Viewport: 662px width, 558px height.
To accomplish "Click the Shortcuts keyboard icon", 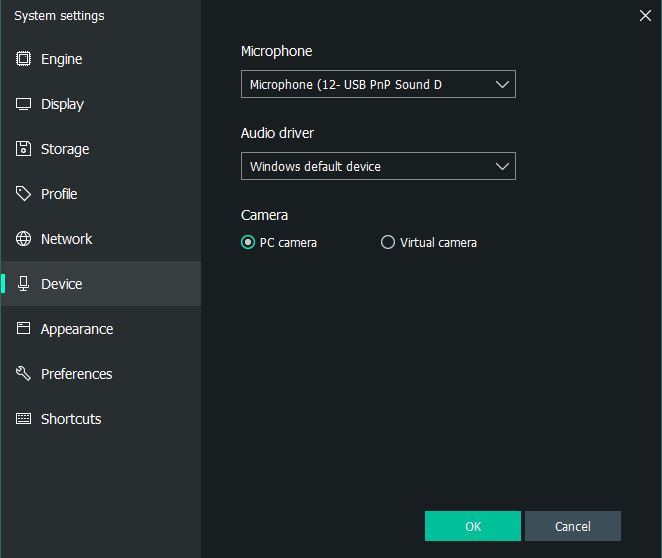I will coord(23,418).
